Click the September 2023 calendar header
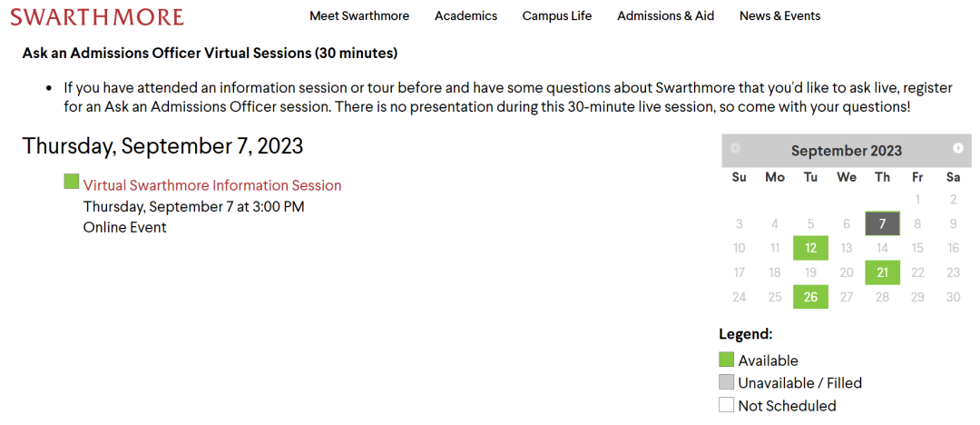This screenshot has height=425, width=980. pos(847,151)
